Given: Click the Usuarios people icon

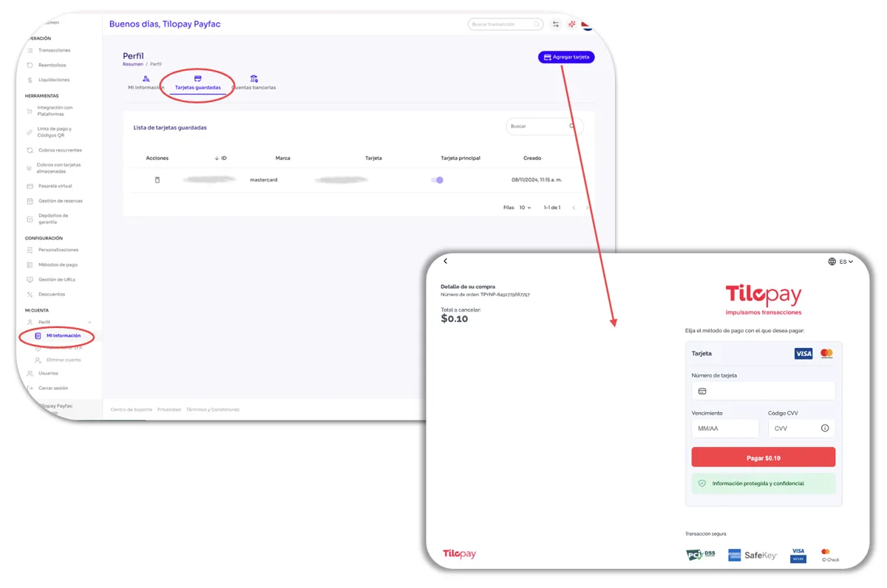Looking at the screenshot, I should (30, 373).
